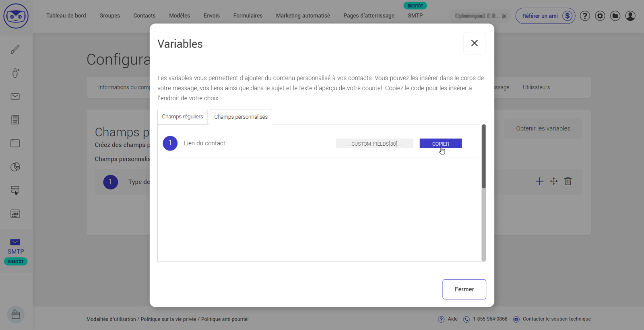The height and width of the screenshot is (330, 644).
Task: Click the move arrows icon in custom field row
Action: pyautogui.click(x=554, y=181)
